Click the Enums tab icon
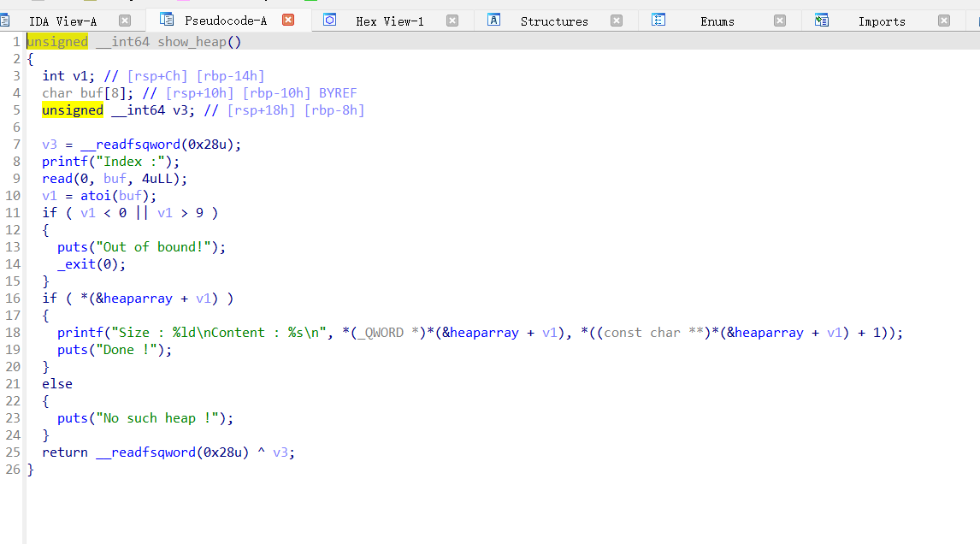 (658, 20)
